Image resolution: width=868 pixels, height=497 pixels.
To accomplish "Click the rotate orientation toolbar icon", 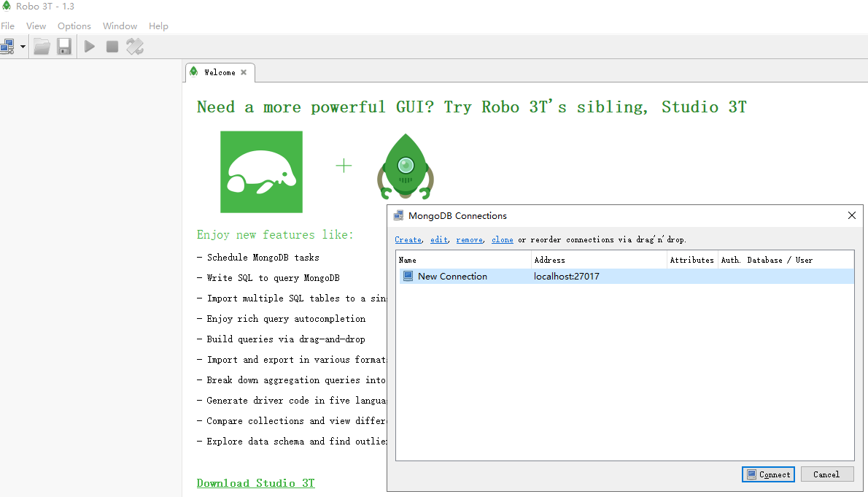I will tap(135, 47).
